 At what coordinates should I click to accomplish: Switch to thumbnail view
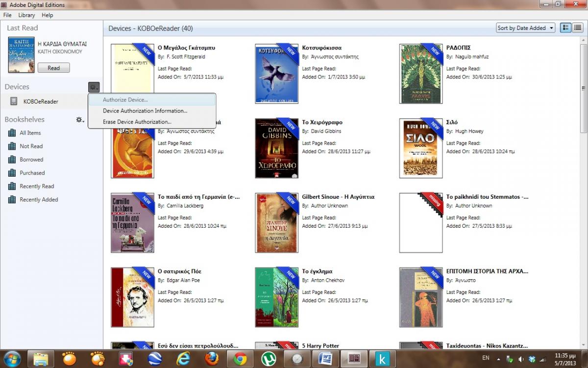pyautogui.click(x=566, y=28)
